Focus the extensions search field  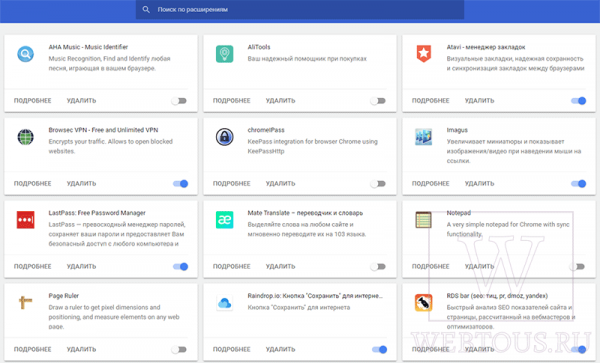point(300,10)
